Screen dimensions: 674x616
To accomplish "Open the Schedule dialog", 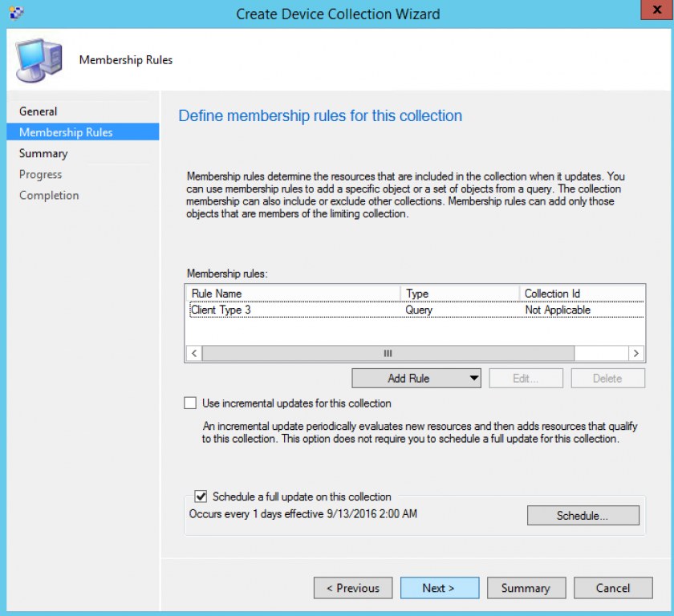I will coord(583,516).
